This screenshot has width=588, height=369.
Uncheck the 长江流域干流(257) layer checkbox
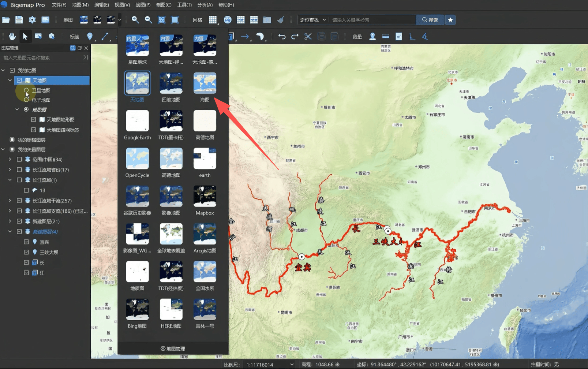pyautogui.click(x=19, y=201)
